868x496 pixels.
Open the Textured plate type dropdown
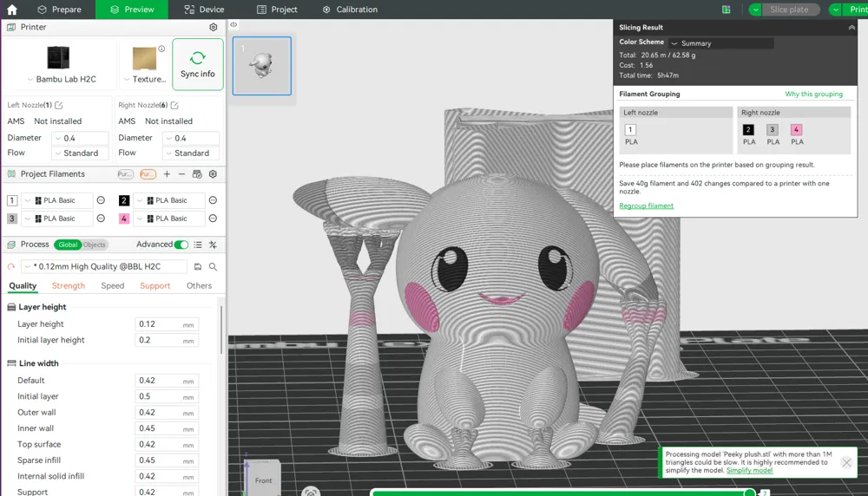tap(146, 79)
